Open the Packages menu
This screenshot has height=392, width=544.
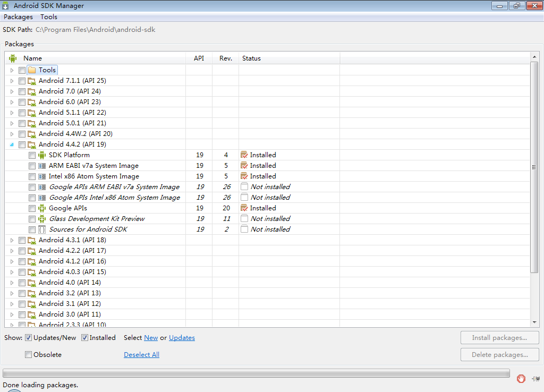tap(18, 17)
